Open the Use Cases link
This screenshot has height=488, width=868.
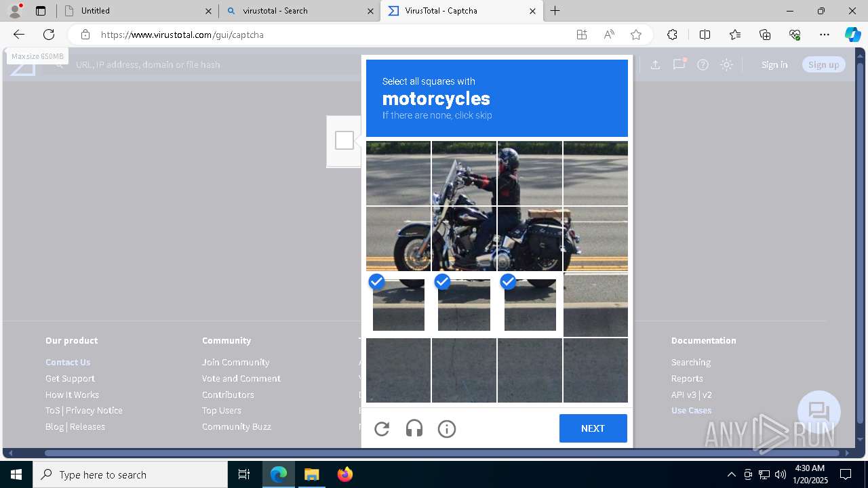pos(692,410)
